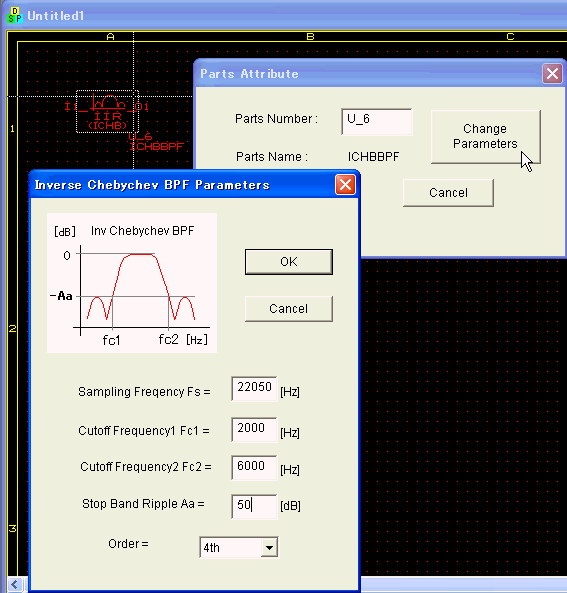Click the Parts Number field U_6
Screen dimensions: 567x593
coord(377,121)
